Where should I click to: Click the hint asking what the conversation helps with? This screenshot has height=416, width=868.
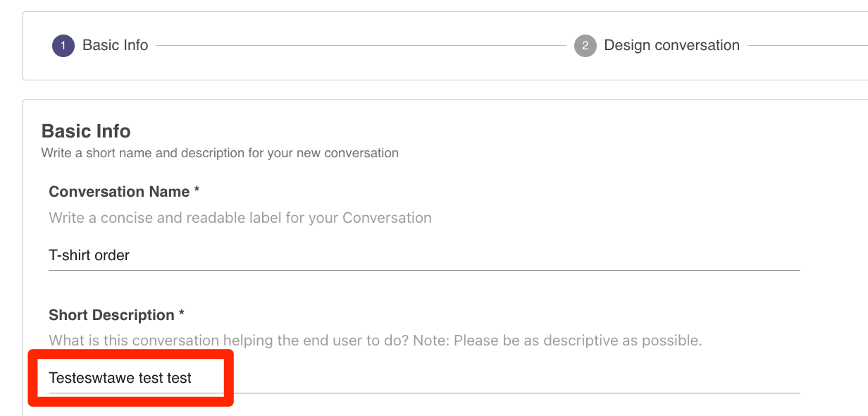(376, 341)
